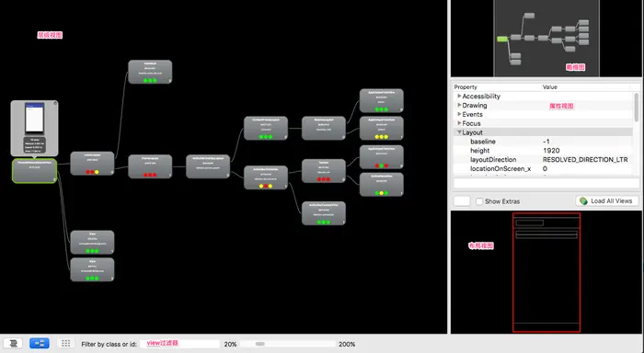Click the red outlined screen in layout view
Screen dimensions: 644x353
[546, 272]
